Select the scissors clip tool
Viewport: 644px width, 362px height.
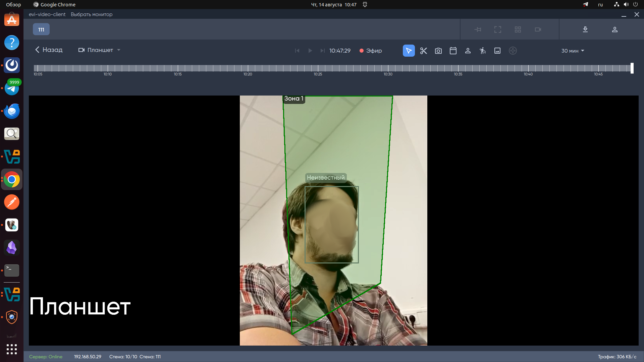tap(423, 51)
